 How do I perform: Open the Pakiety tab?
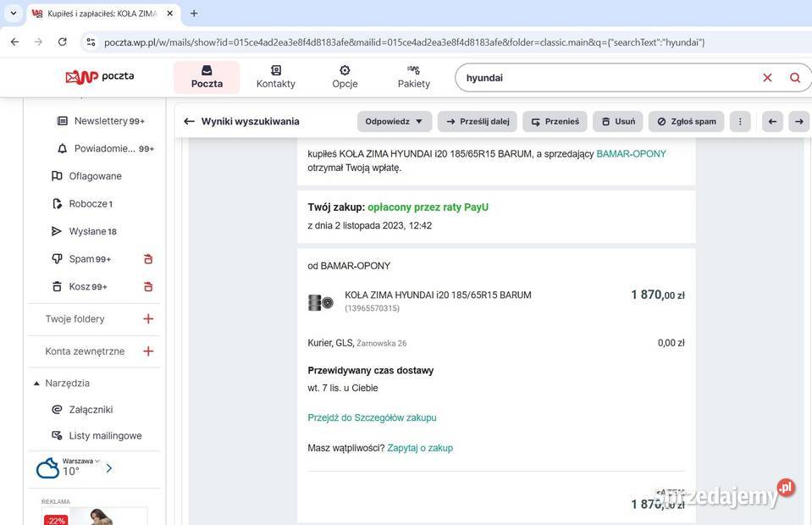414,77
